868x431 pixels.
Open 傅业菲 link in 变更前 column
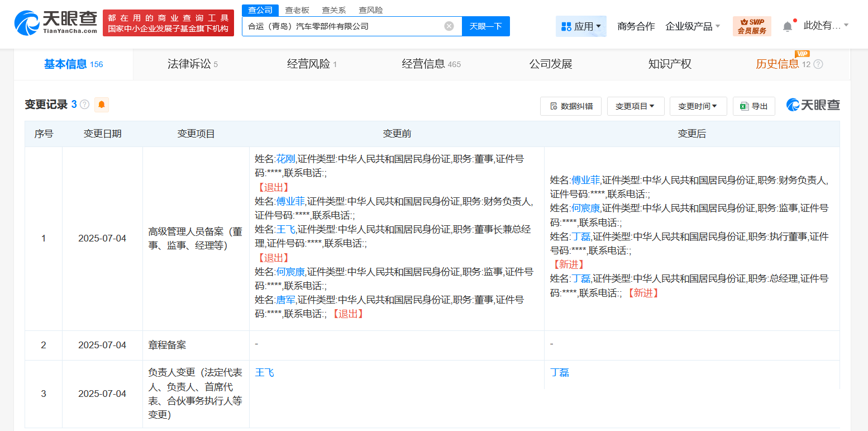(x=290, y=201)
